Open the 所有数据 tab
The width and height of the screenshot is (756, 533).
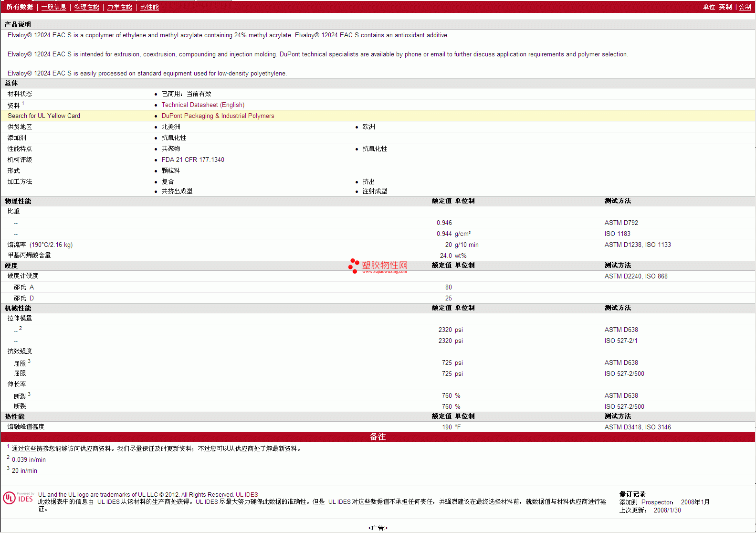[20, 7]
